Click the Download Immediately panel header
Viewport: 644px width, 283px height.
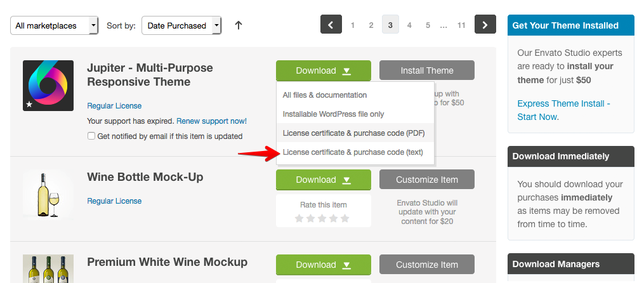(x=571, y=156)
